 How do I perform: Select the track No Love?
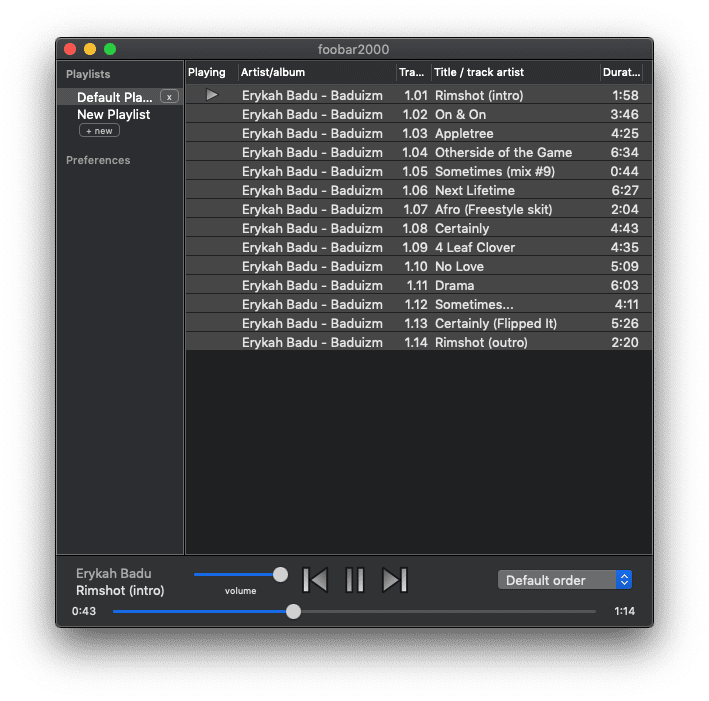coord(419,266)
